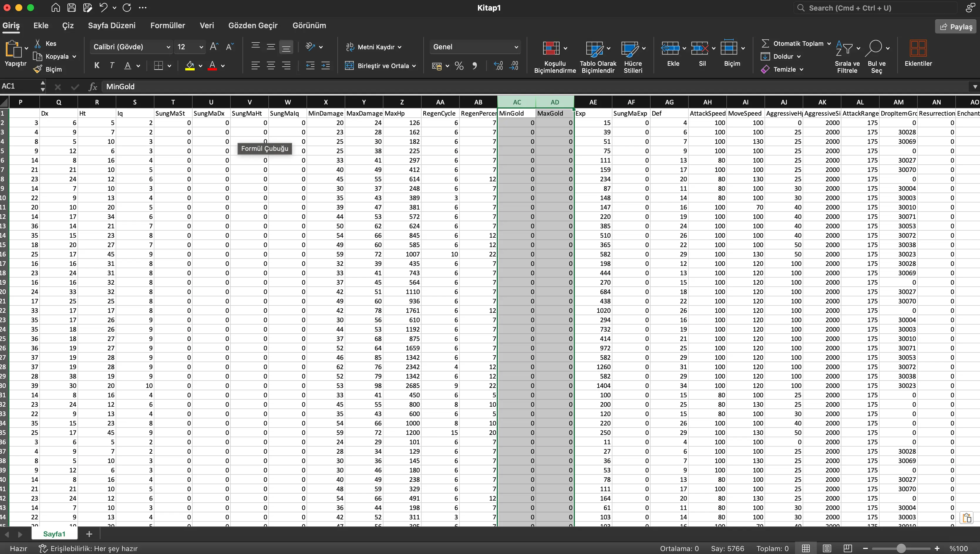Click the Paylaş share button
This screenshot has height=554, width=980.
956,27
